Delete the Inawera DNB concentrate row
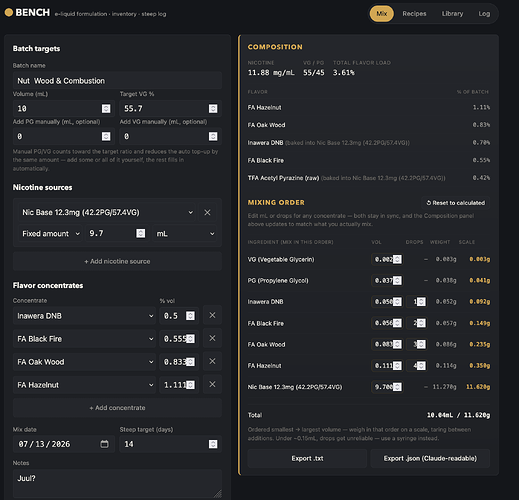 (212, 315)
